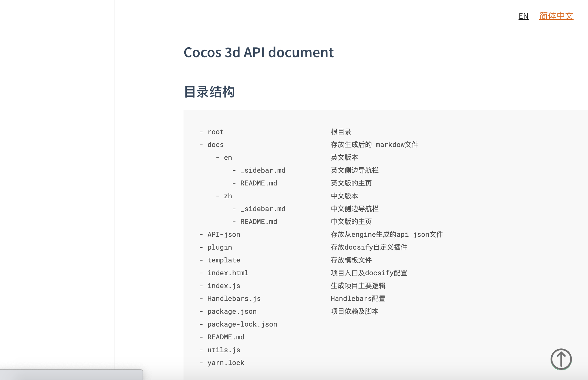588x380 pixels.
Task: Click the index.js entry text
Action: (x=224, y=286)
